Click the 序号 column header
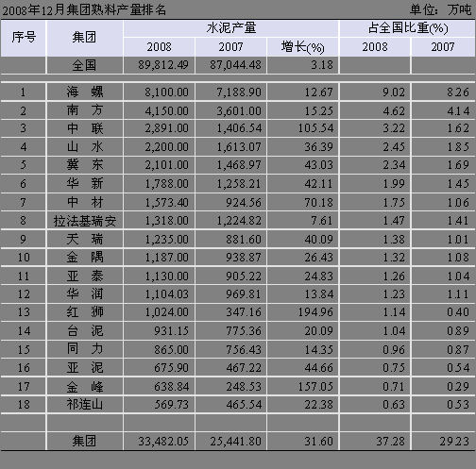 tap(23, 38)
